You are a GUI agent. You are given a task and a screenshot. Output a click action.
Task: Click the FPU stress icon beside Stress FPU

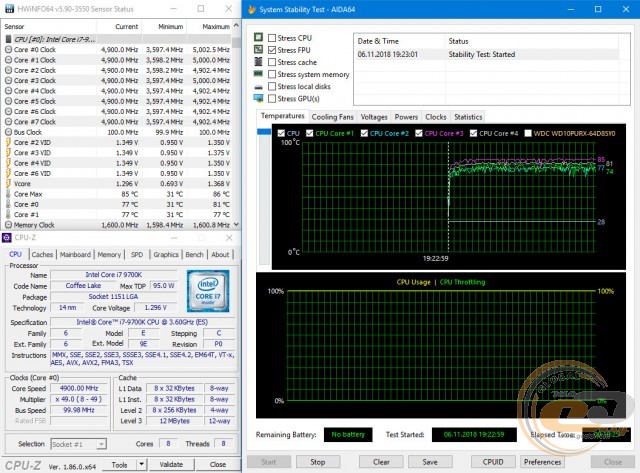point(258,49)
